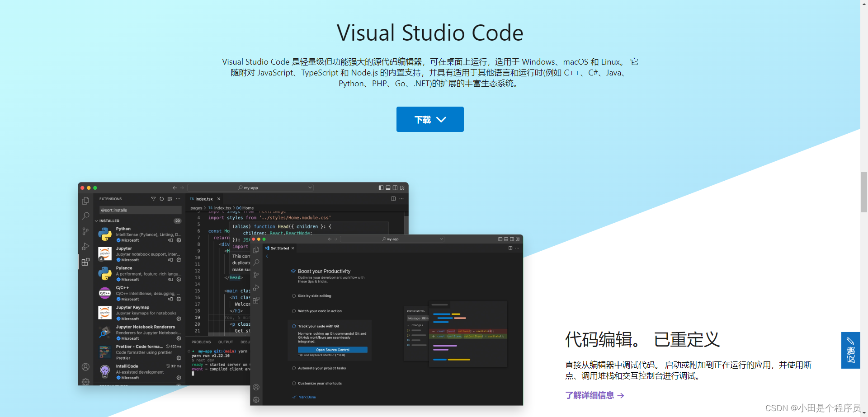Open the Python extension manage gear

point(179,240)
